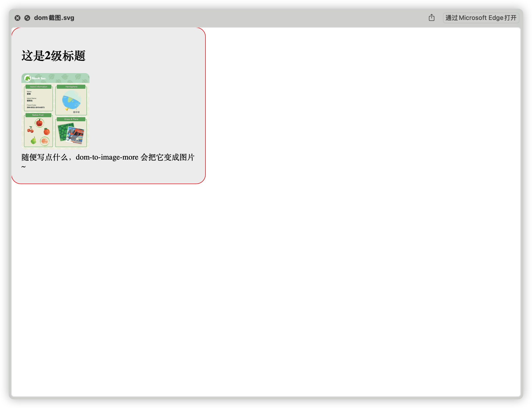Click the yellow flag below the globe
Screen dimensions: 532x408
pyautogui.click(x=67, y=109)
